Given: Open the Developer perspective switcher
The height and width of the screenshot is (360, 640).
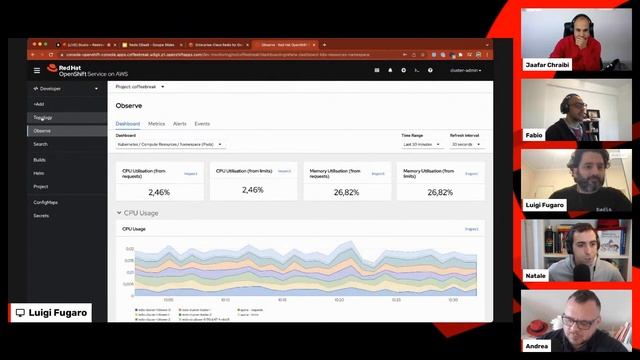Looking at the screenshot, I should (66, 89).
